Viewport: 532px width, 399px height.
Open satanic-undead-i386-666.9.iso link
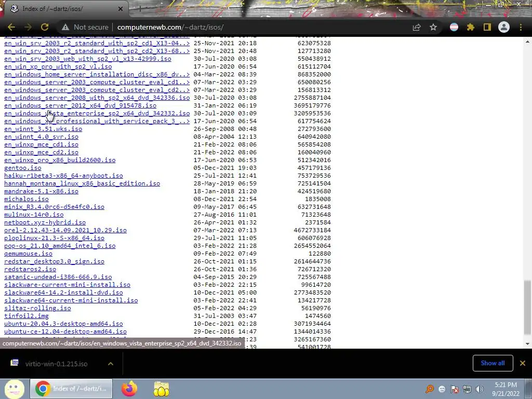[x=58, y=277]
